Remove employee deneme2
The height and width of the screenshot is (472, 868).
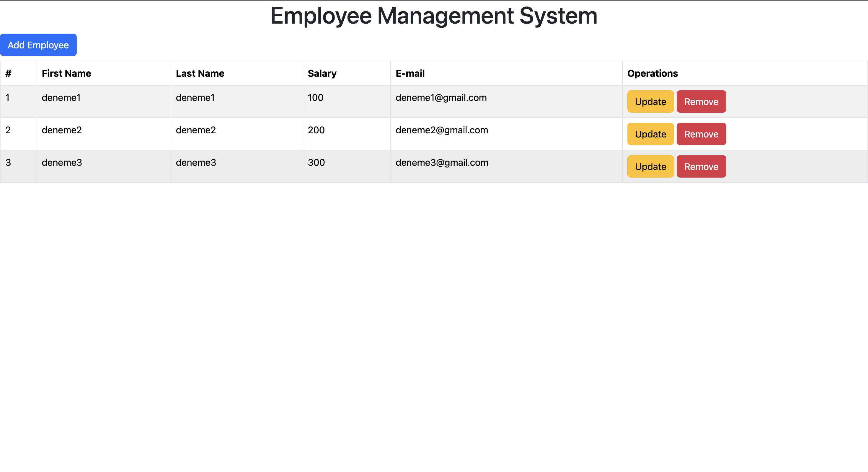[x=701, y=134]
